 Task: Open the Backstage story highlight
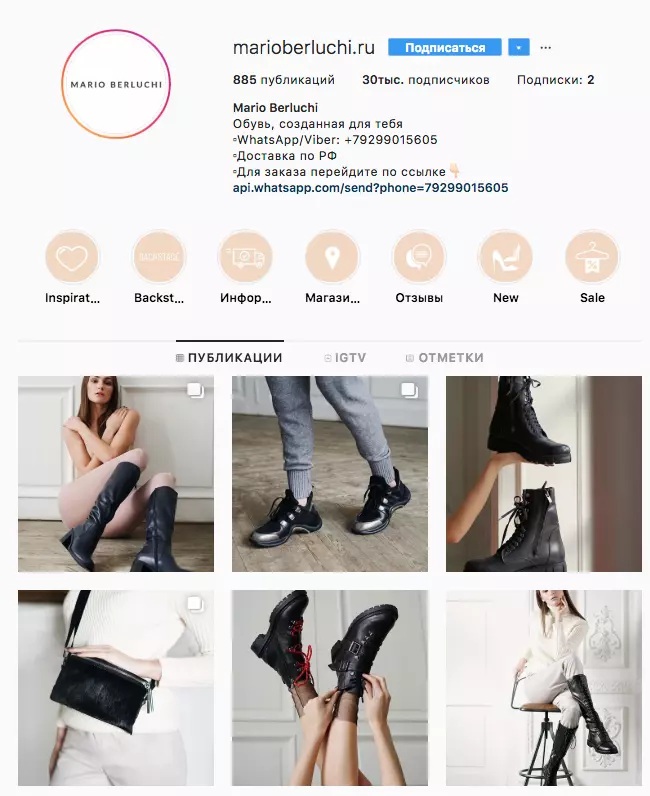[159, 257]
